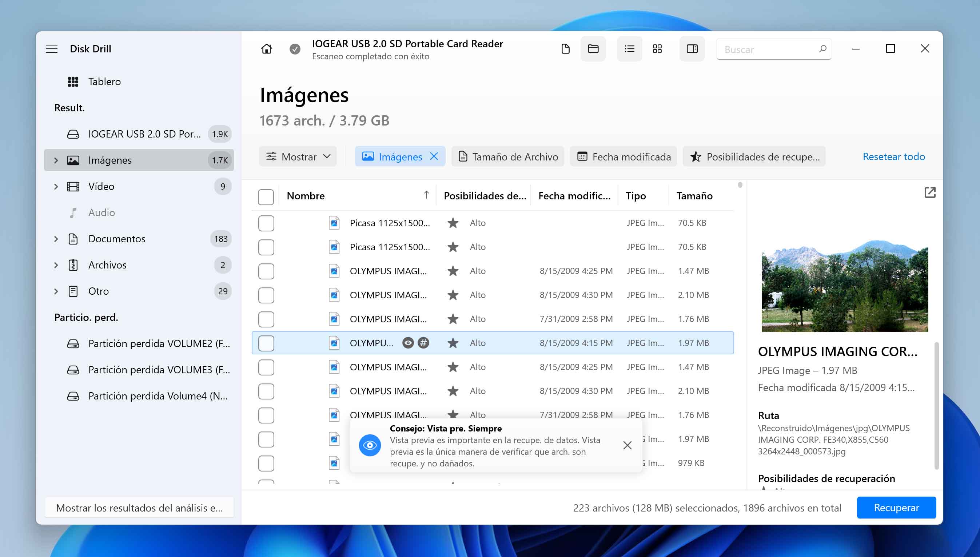Image resolution: width=980 pixels, height=557 pixels.
Task: Open Tamaño de Archivo filter
Action: tap(507, 156)
